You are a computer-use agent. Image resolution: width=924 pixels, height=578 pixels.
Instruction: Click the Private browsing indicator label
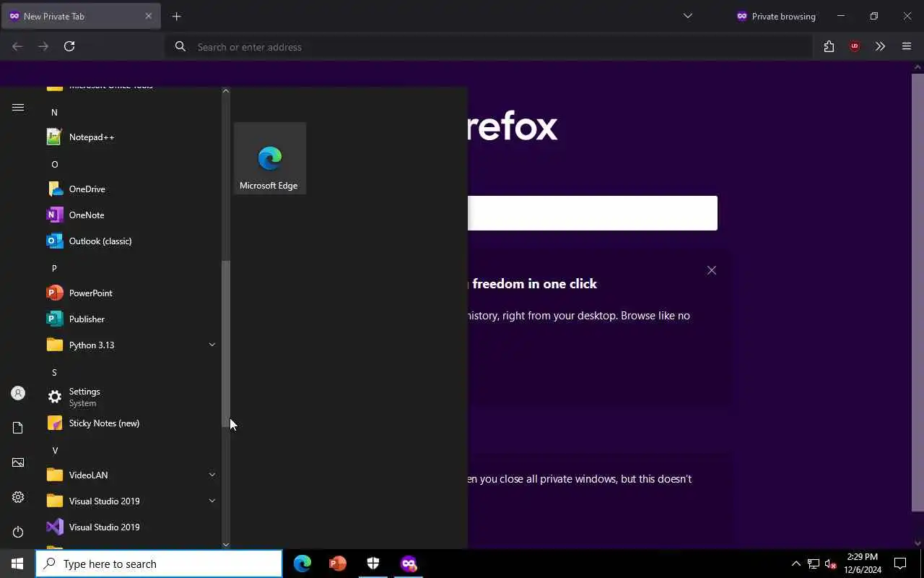(x=776, y=16)
